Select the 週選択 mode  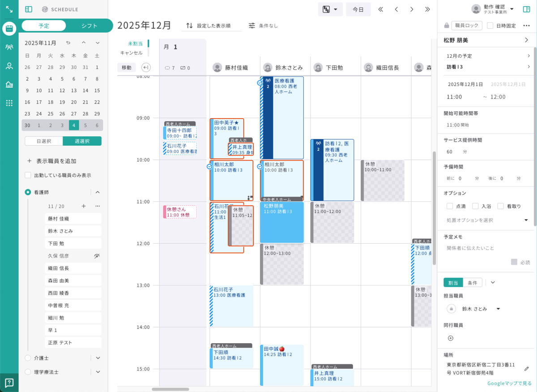(x=82, y=141)
